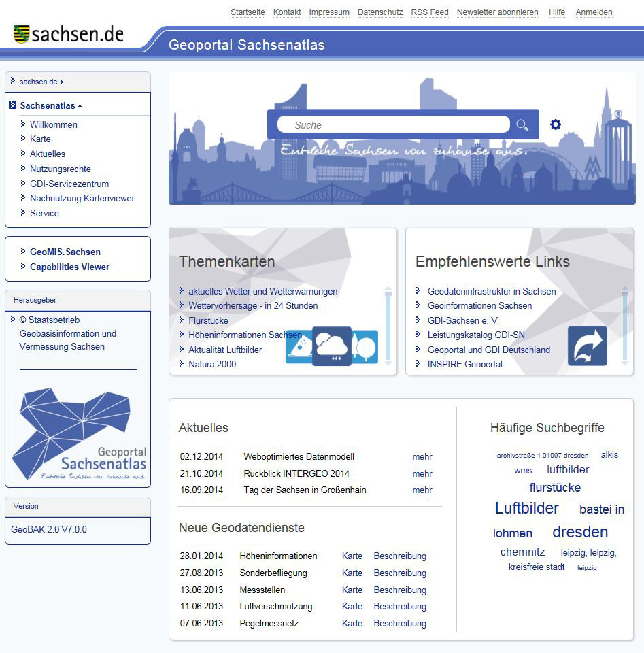Image resolution: width=644 pixels, height=653 pixels.
Task: Open RSS Feed link
Action: pyautogui.click(x=430, y=12)
